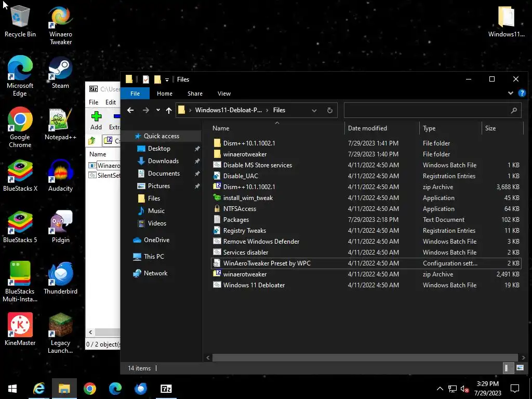Select OneDrive in the navigation pane

click(156, 240)
